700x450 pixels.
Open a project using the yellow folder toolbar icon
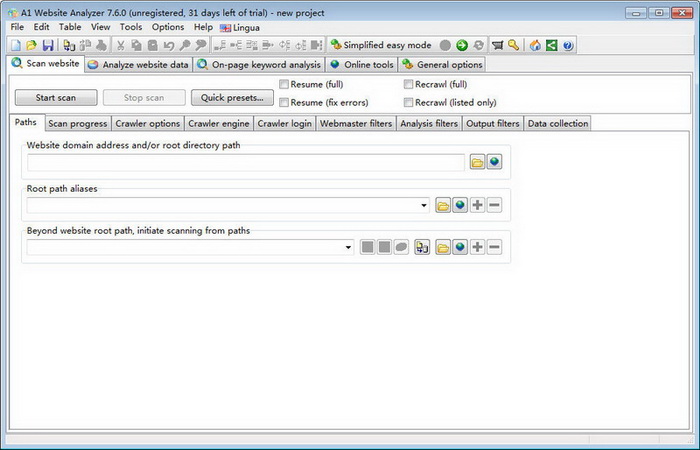tap(31, 45)
